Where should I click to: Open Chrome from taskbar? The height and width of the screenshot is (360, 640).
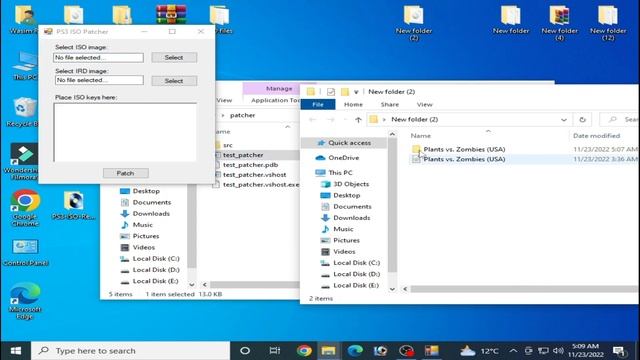[304, 351]
